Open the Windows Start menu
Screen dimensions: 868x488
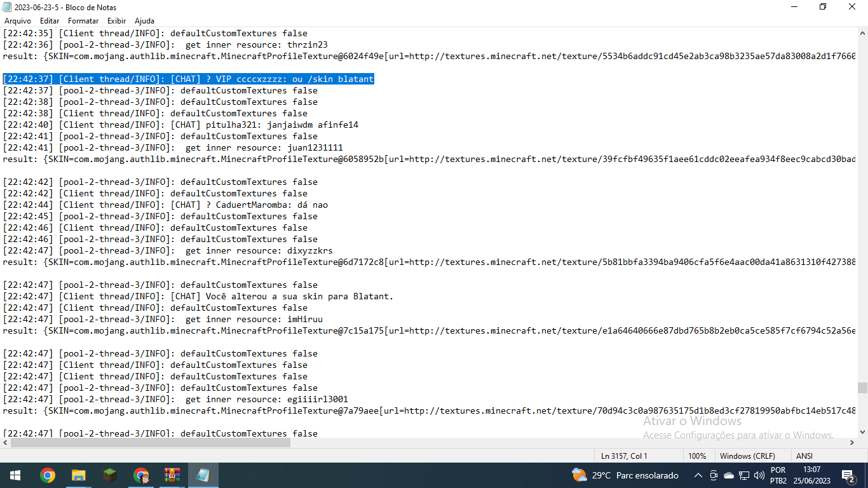click(x=15, y=475)
